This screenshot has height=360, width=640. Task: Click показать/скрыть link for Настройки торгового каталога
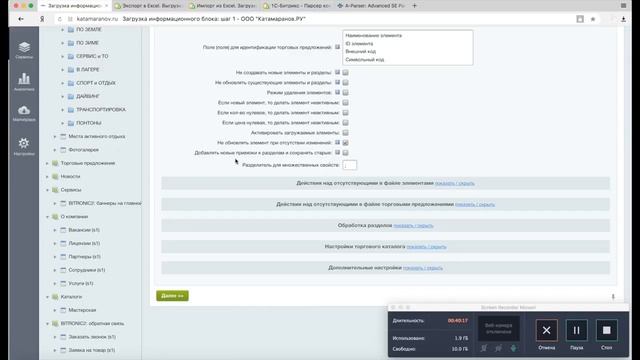click(x=426, y=247)
